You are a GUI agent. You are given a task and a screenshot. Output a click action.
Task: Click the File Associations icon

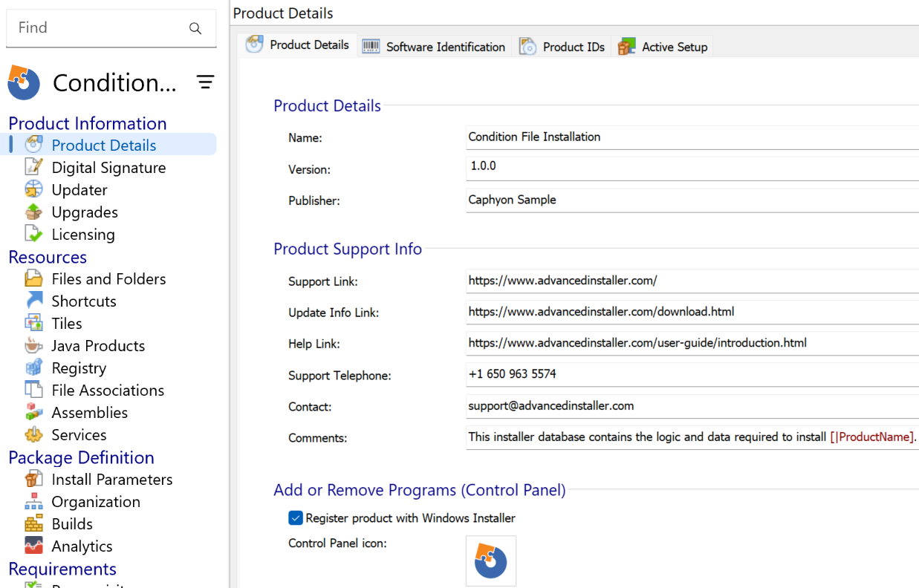coord(33,390)
